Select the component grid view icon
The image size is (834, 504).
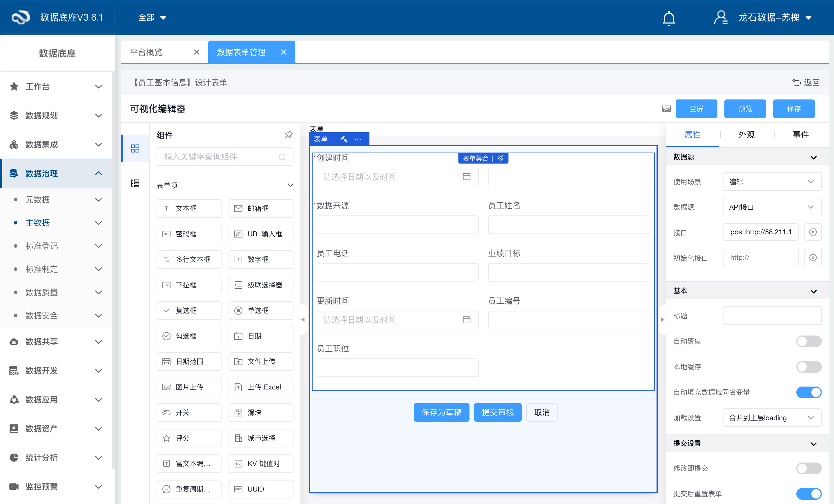[135, 148]
